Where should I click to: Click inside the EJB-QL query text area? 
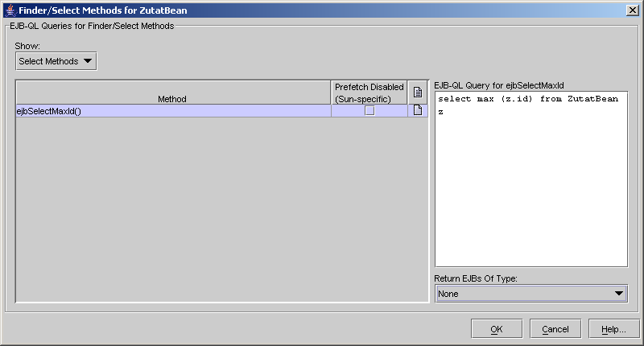[530, 193]
